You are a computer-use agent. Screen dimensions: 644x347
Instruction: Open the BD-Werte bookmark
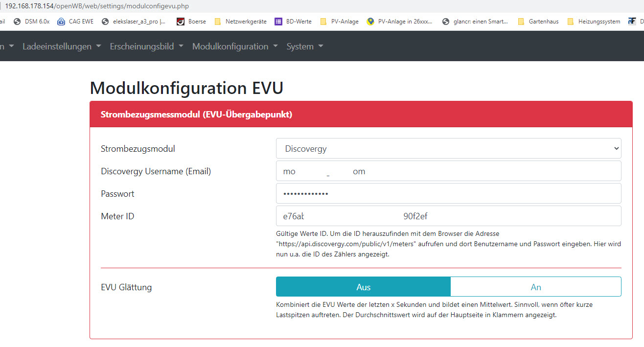[293, 22]
